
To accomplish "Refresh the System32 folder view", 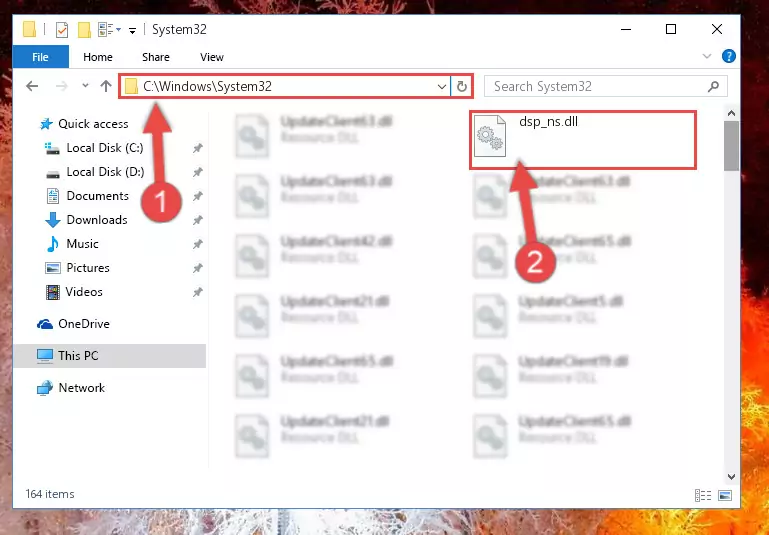I will (x=461, y=87).
